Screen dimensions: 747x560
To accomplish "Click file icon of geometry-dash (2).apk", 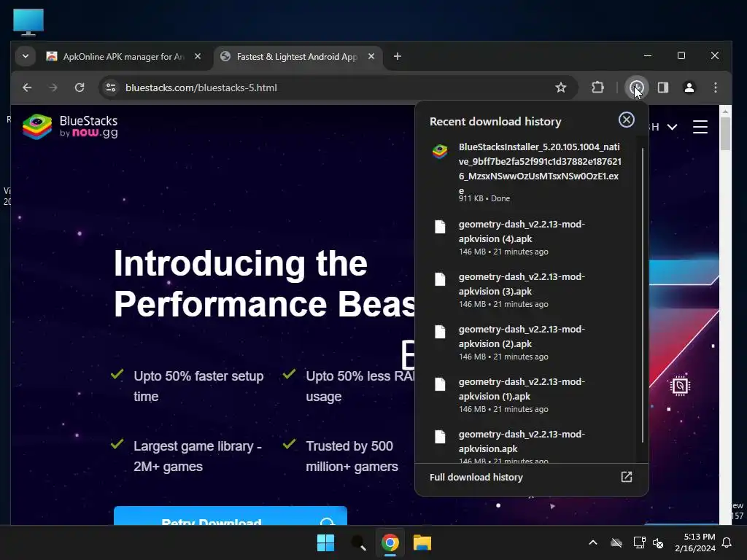I will pyautogui.click(x=440, y=332).
